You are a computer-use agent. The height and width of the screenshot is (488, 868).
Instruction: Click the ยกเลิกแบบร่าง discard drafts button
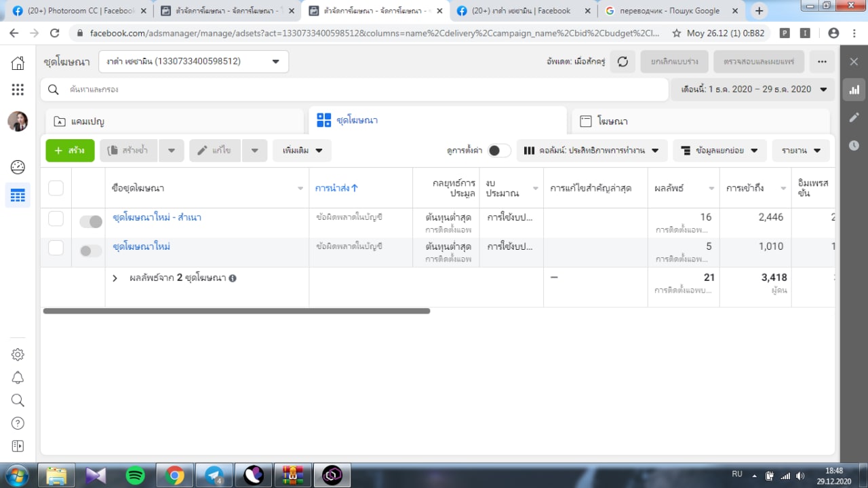(675, 62)
